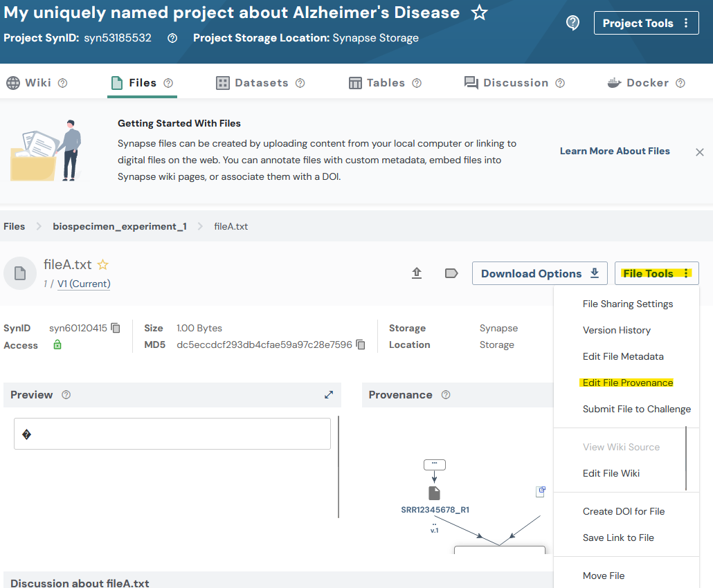The height and width of the screenshot is (588, 713).
Task: Copy the SynID syn60120415
Action: (116, 328)
